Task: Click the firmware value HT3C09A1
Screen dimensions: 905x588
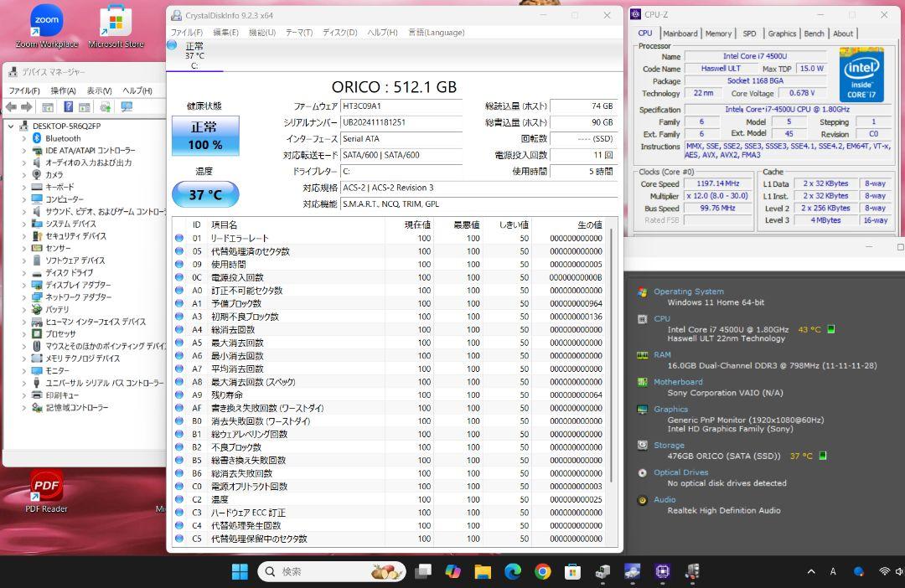Action: (401, 106)
